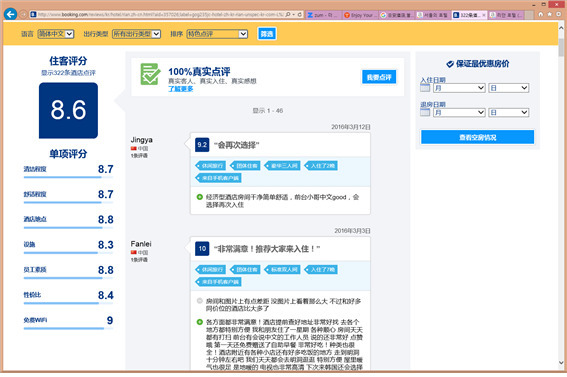This screenshot has width=567, height=377.
Task: Click the green 100% verified reviews checklist icon
Action: (150, 74)
